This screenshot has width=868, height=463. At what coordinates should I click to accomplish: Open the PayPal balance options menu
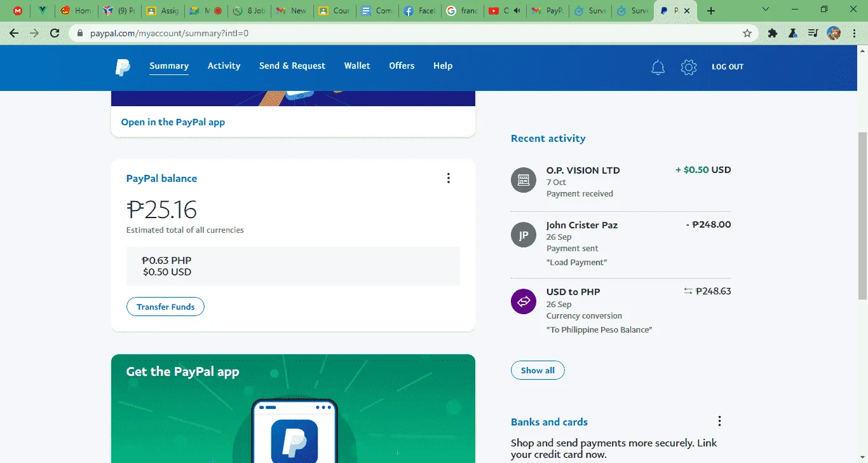coord(449,178)
